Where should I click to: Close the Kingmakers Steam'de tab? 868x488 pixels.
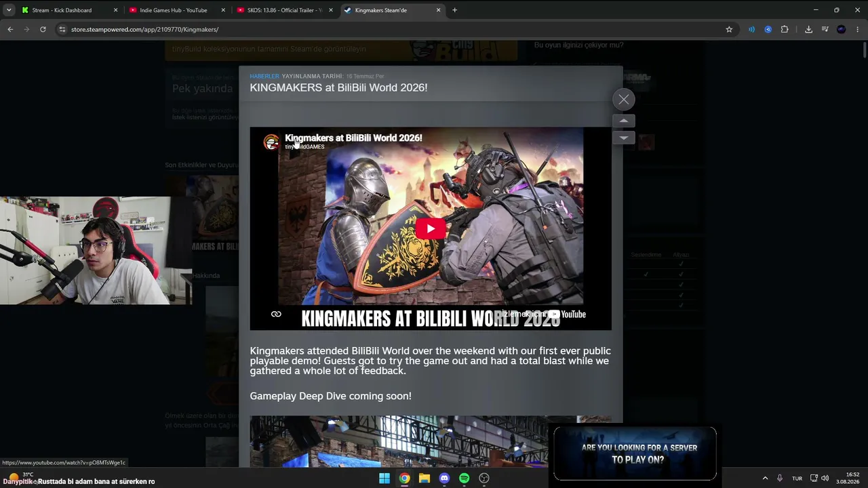438,10
